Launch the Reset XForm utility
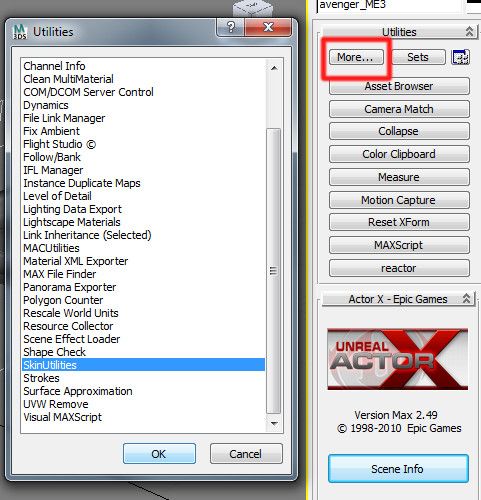 (399, 222)
